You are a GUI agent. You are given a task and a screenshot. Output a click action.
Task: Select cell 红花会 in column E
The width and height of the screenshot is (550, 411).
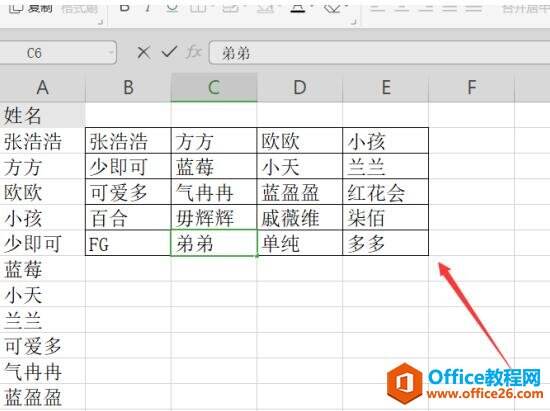point(385,192)
